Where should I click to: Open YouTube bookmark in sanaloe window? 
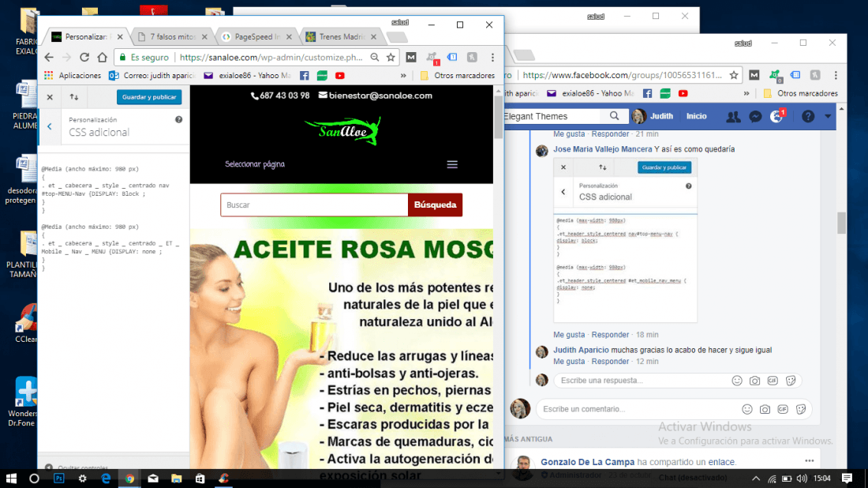click(x=340, y=75)
